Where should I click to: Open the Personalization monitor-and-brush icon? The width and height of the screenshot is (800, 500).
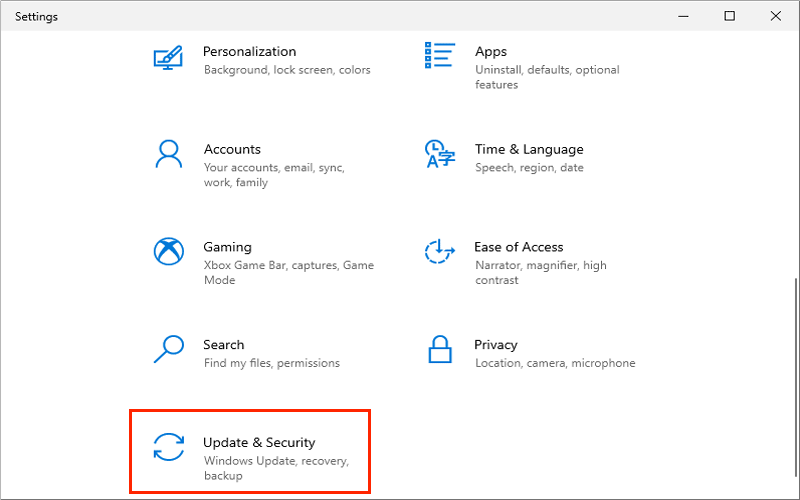point(168,58)
